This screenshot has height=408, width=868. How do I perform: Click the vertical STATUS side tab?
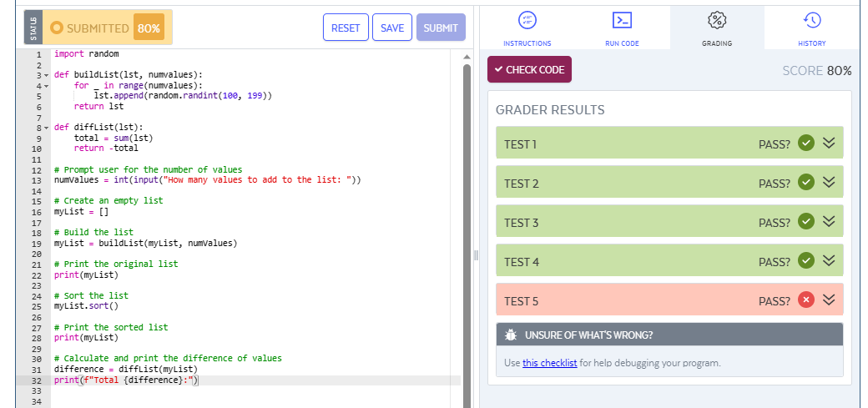point(33,28)
